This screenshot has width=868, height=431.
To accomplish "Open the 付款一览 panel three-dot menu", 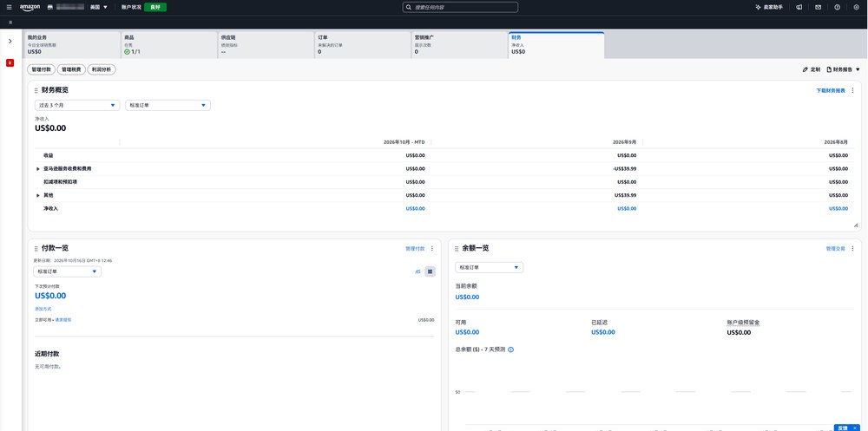I will point(432,248).
